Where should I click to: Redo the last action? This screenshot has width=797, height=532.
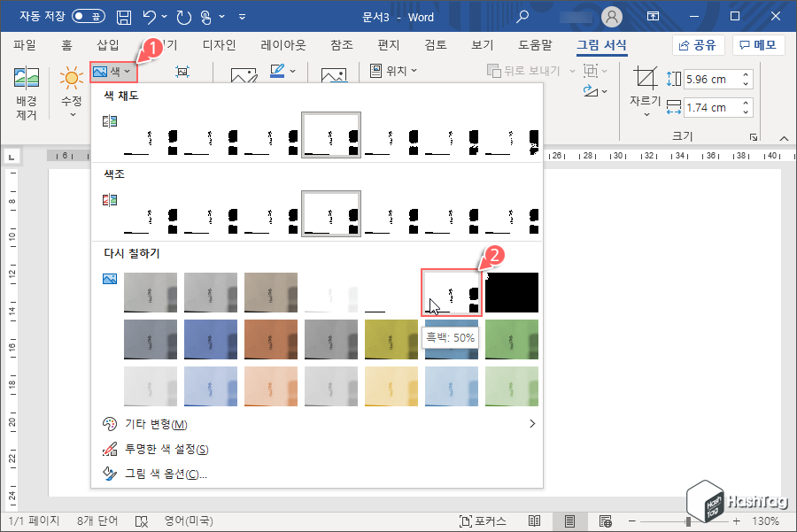183,18
